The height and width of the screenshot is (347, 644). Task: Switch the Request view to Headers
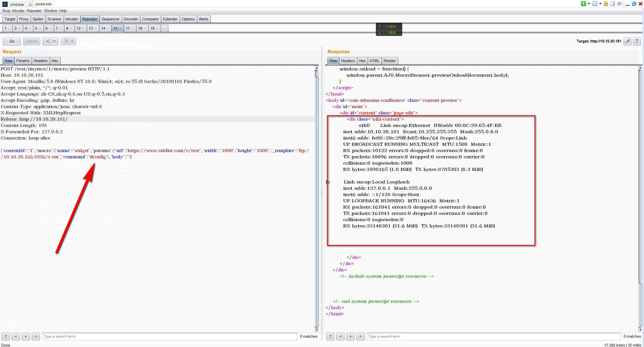[x=41, y=61]
